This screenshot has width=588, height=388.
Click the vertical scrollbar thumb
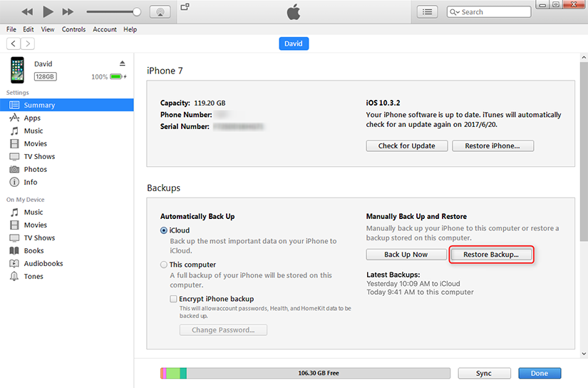click(584, 152)
